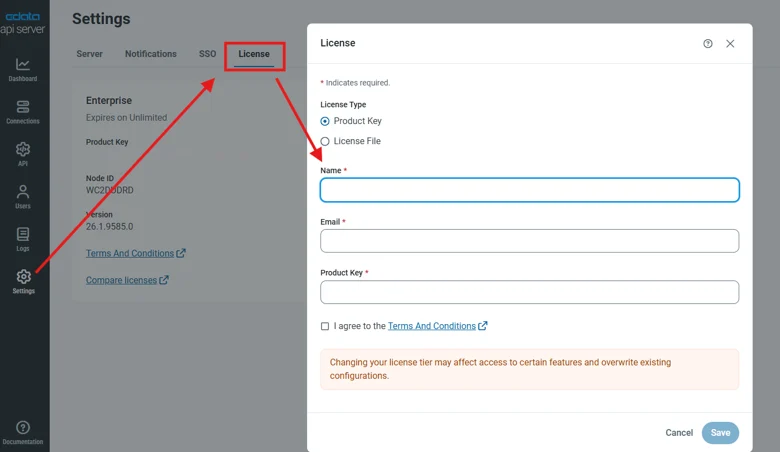
Task: Click the help icon in License dialog
Action: (x=708, y=44)
